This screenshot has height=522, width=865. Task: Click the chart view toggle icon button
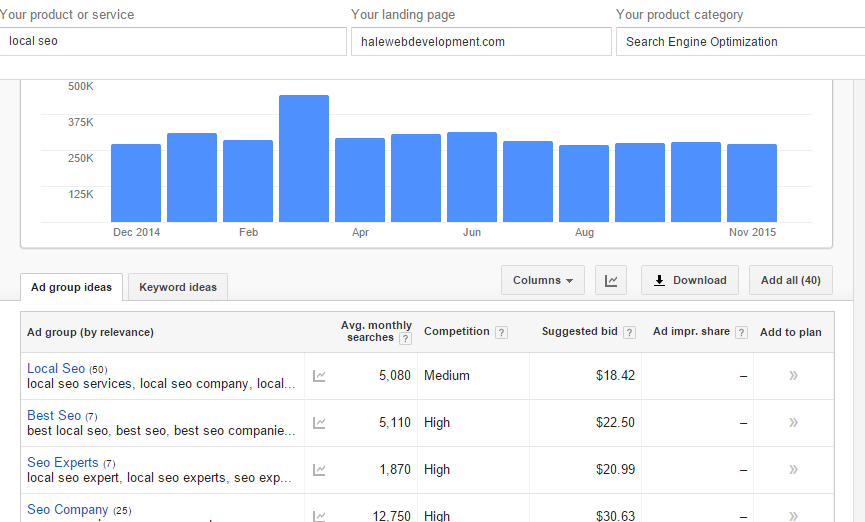(611, 281)
